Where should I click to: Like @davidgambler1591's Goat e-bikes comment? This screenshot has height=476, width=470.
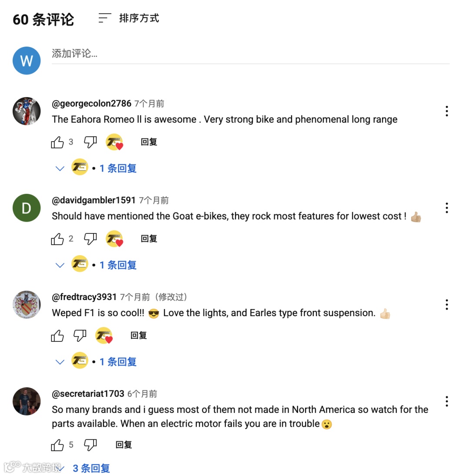[57, 239]
